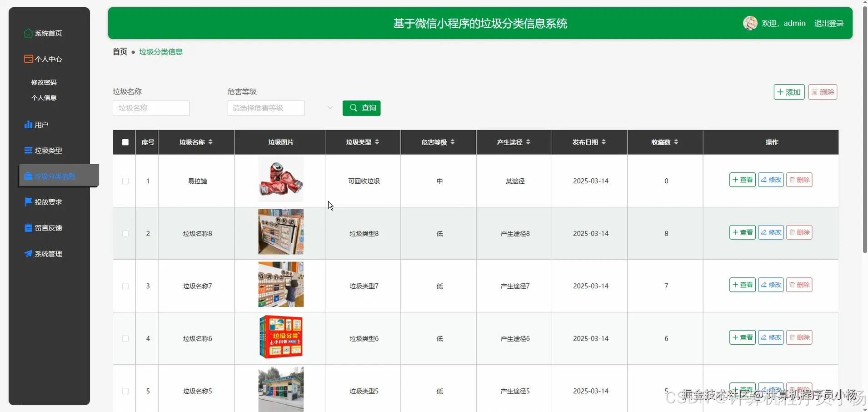Check the row checkbox for 易拉罐

(125, 181)
